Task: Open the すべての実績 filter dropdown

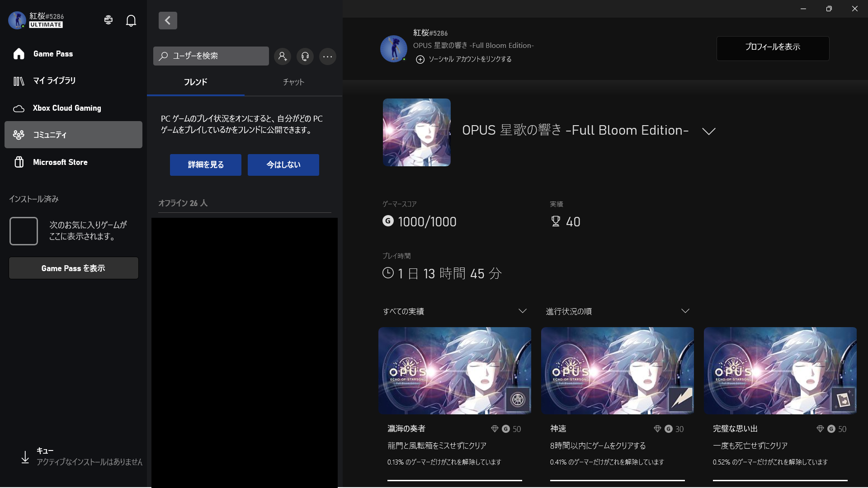Action: pos(455,311)
